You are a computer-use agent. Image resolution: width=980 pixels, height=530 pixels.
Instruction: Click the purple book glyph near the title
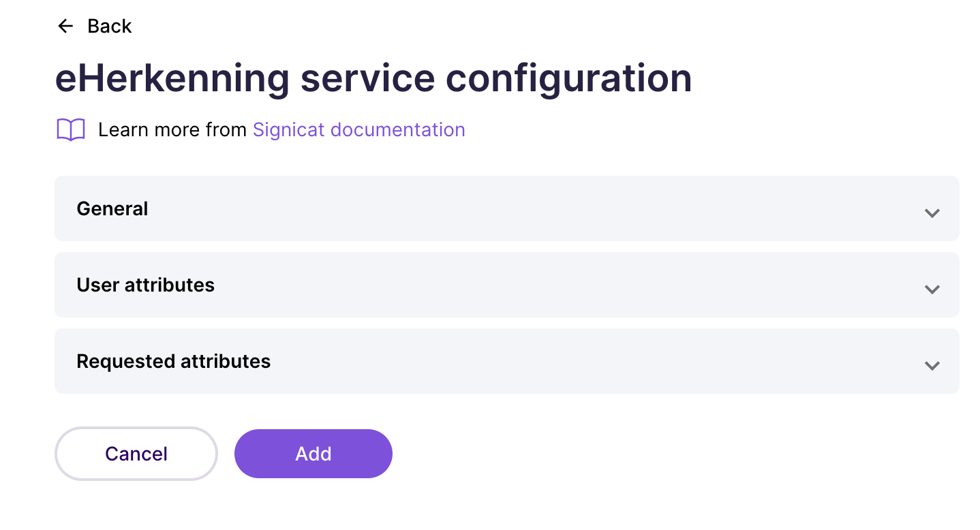click(x=70, y=129)
